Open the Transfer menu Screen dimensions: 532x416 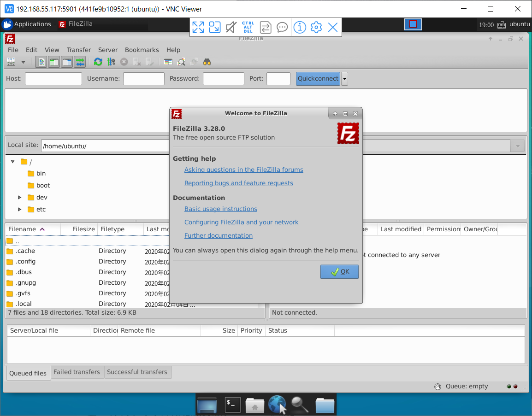[x=78, y=50]
